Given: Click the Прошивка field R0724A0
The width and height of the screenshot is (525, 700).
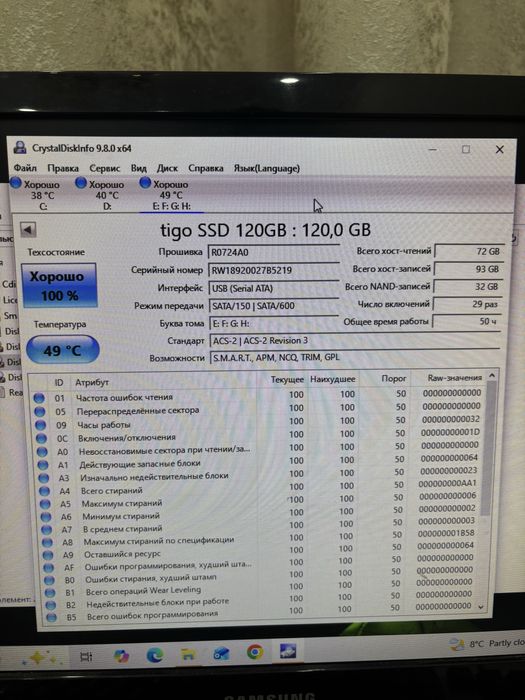Looking at the screenshot, I should pos(274,252).
